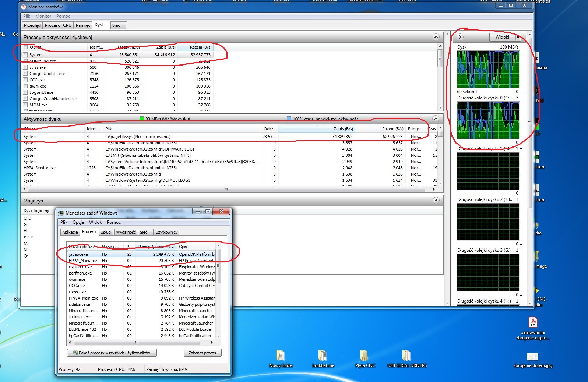Open the USB SERIAL DRIVERS folder
This screenshot has width=588, height=382.
pyautogui.click(x=406, y=356)
